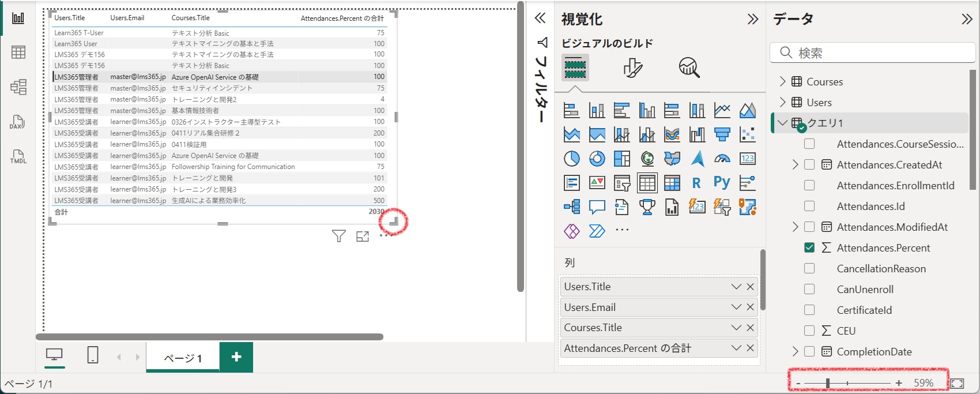Select the pie chart visualization
This screenshot has height=394, width=980.
click(x=571, y=159)
